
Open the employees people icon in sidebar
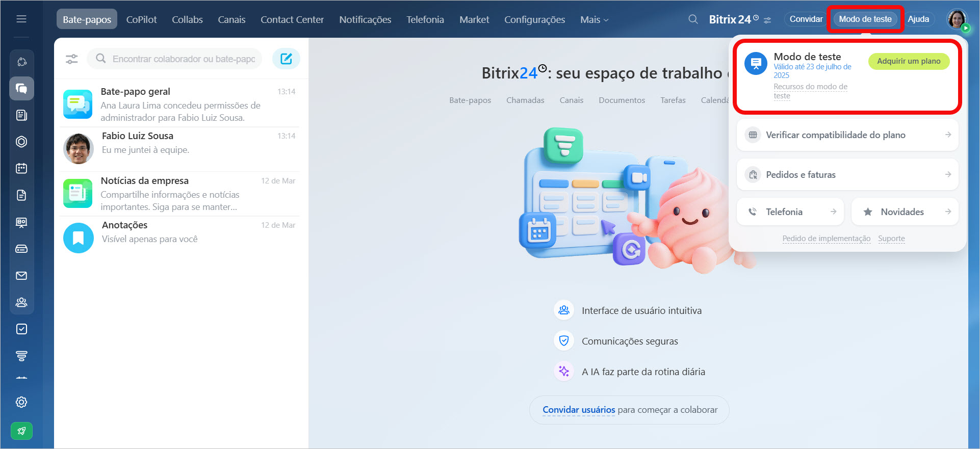click(21, 302)
